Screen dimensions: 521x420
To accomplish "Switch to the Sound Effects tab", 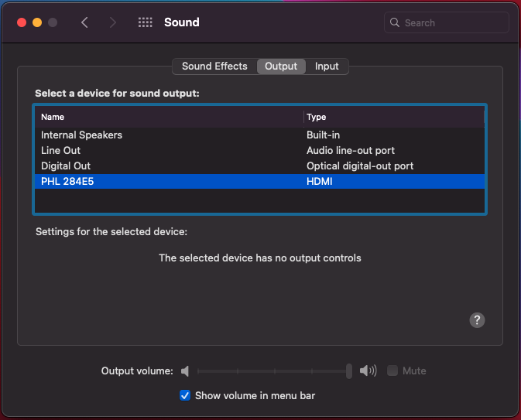I will click(214, 67).
